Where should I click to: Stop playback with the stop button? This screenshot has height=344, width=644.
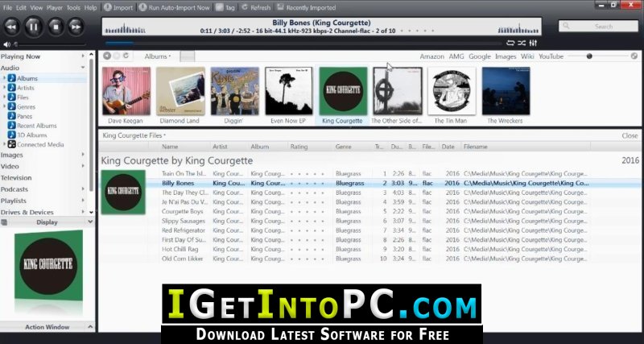pyautogui.click(x=56, y=27)
